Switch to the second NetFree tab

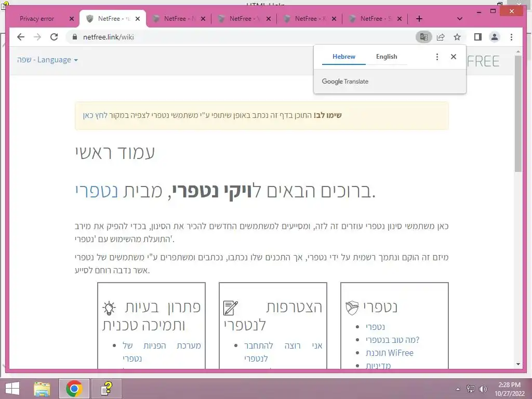coord(175,19)
